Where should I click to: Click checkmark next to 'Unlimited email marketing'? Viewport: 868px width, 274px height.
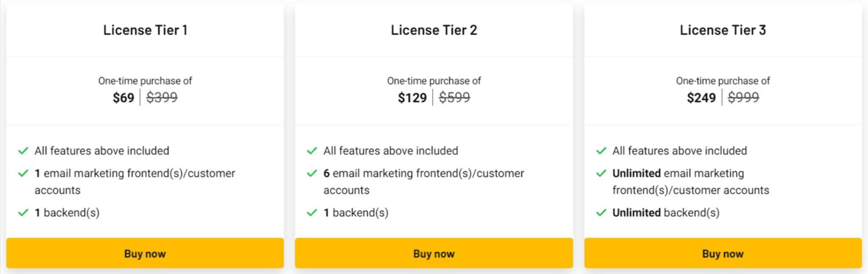(601, 173)
